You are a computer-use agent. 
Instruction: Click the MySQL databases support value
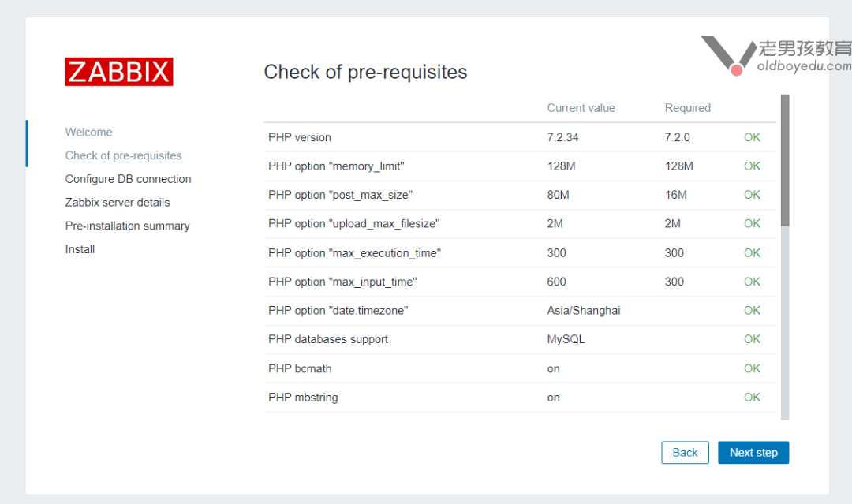point(566,339)
